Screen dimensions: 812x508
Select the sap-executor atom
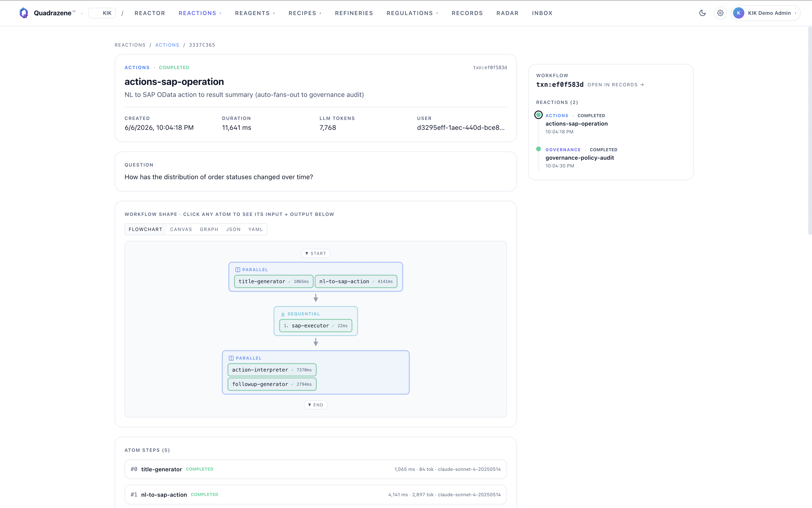coord(315,325)
